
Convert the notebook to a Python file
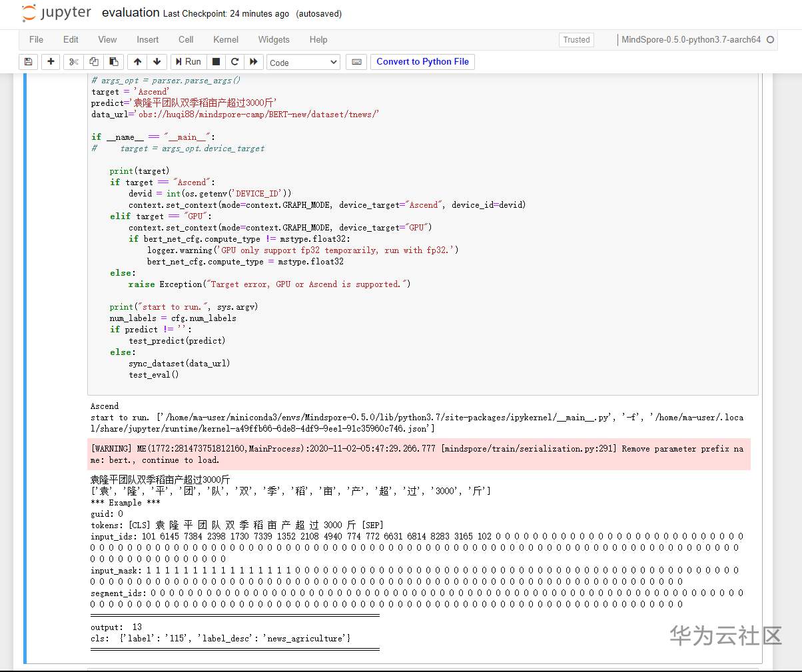[x=422, y=61]
